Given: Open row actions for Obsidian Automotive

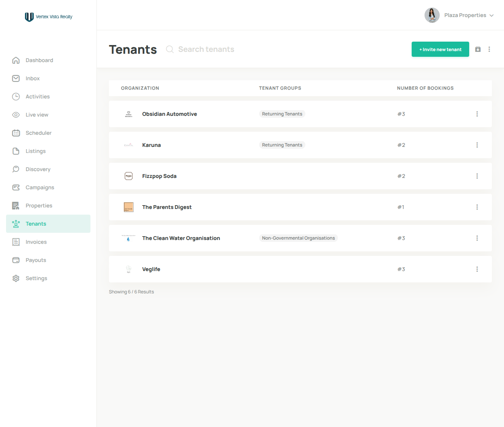Looking at the screenshot, I should [477, 114].
